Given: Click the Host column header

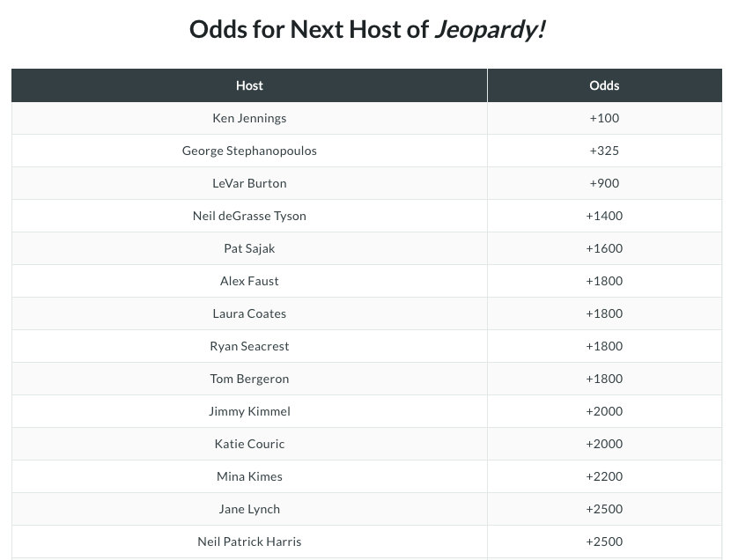Looking at the screenshot, I should (x=249, y=85).
